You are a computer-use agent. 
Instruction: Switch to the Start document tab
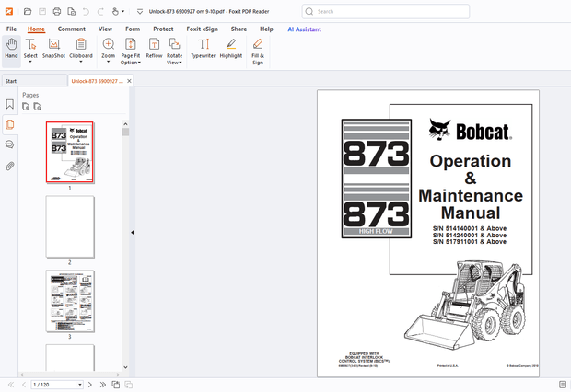coord(35,81)
